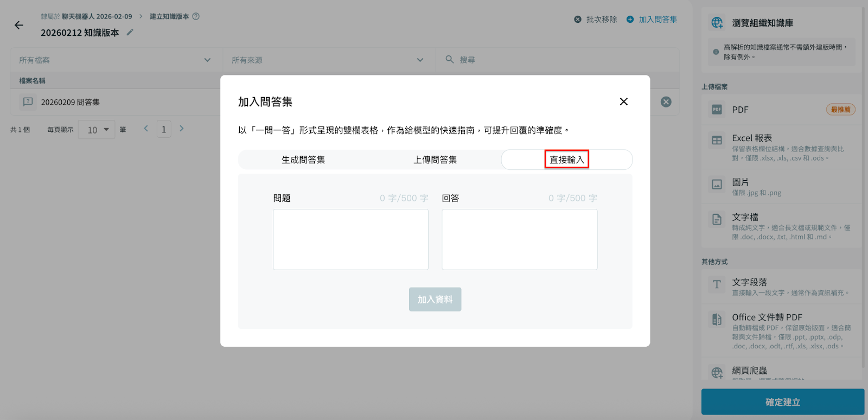
Task: Click the help icon beside 建立知識版本
Action: click(x=196, y=16)
